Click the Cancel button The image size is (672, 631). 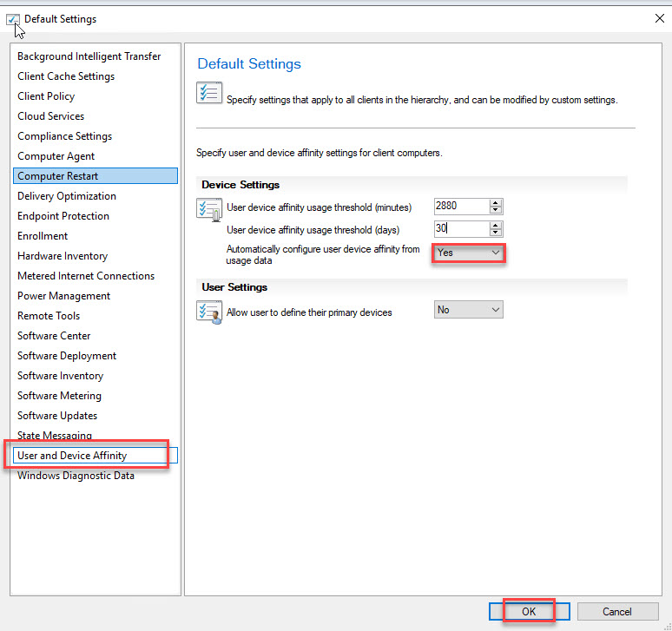[x=616, y=612]
